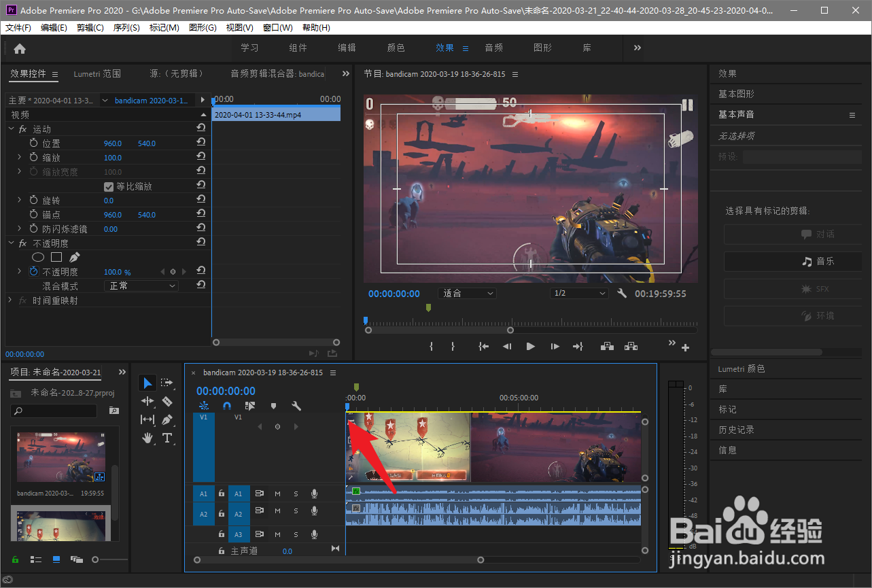Step forward one frame
The width and height of the screenshot is (872, 588).
click(x=555, y=346)
